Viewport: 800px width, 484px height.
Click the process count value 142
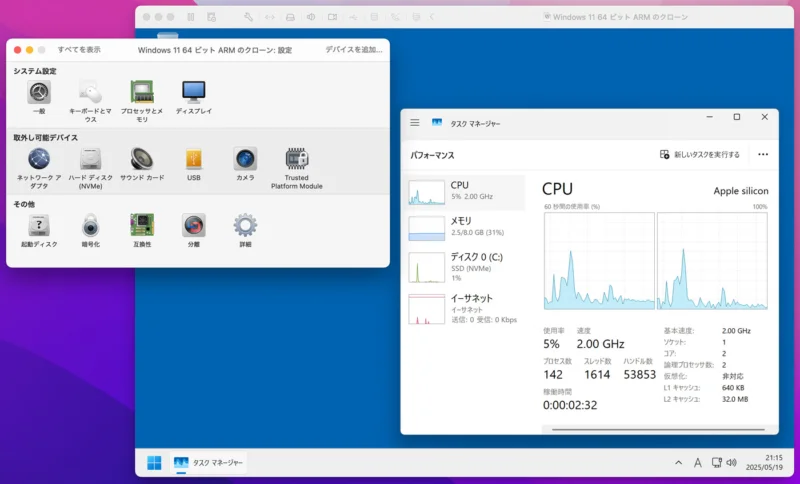pos(553,374)
